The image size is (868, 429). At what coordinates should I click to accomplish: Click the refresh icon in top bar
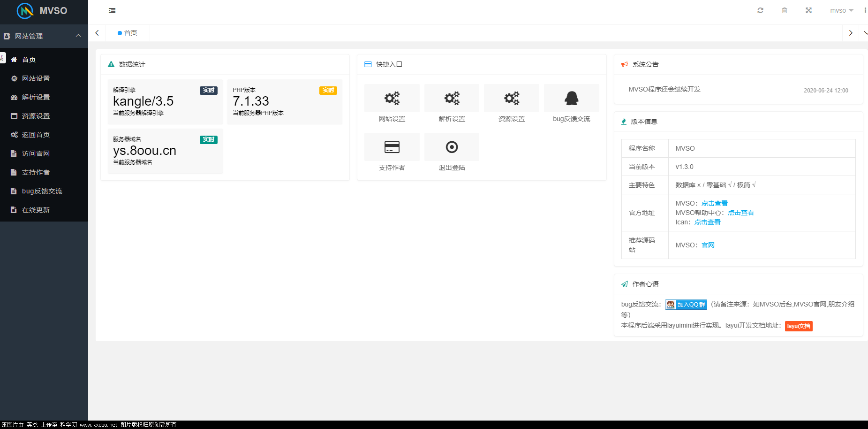tap(760, 10)
